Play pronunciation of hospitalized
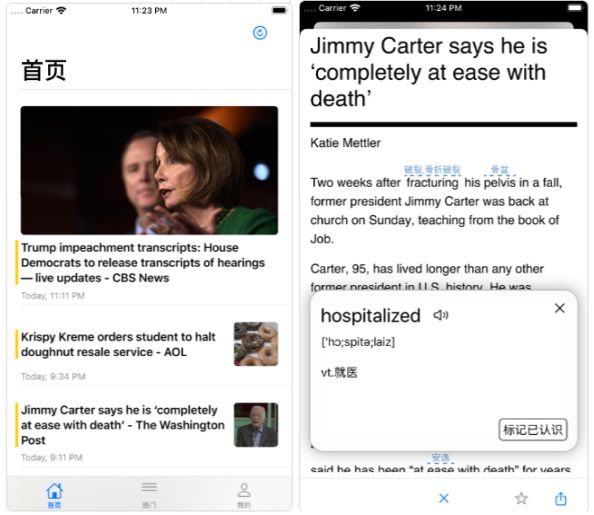This screenshot has height=515, width=594. 441,315
